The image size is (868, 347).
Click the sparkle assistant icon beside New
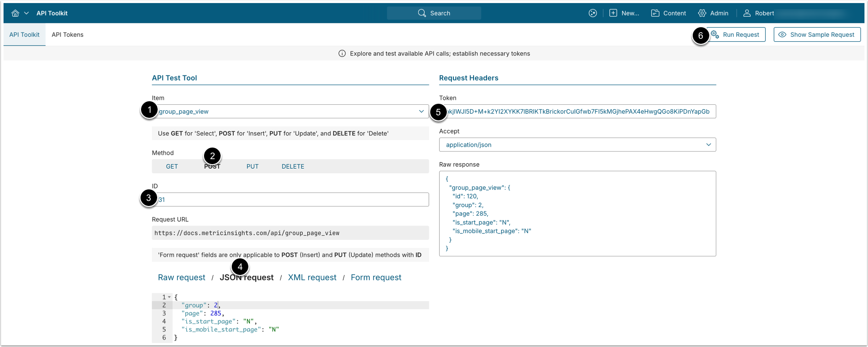click(x=593, y=13)
